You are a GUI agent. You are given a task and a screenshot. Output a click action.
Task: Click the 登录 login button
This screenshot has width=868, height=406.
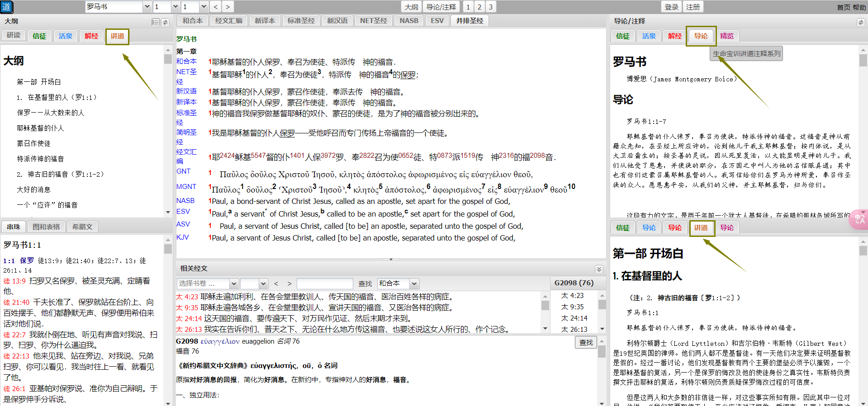[x=671, y=7]
